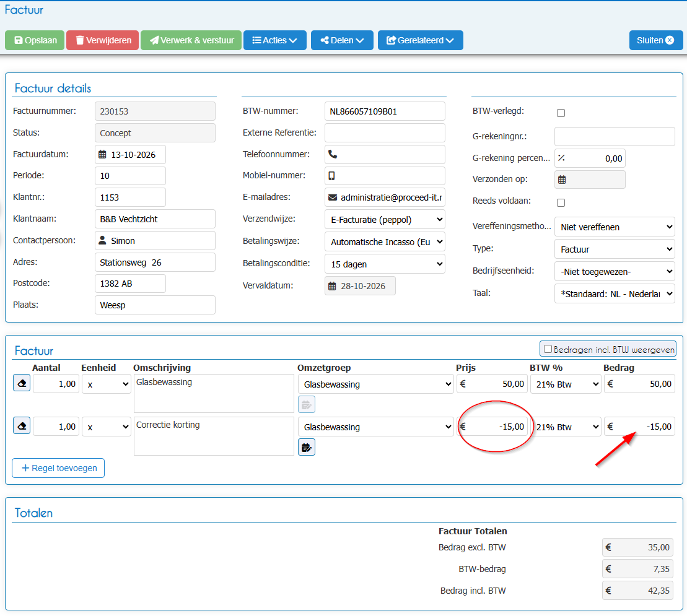
Task: Open the Delen menu
Action: 342,40
